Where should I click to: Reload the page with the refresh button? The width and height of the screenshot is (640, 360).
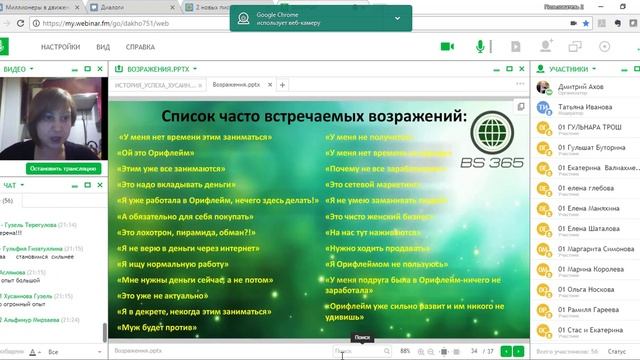(20, 23)
